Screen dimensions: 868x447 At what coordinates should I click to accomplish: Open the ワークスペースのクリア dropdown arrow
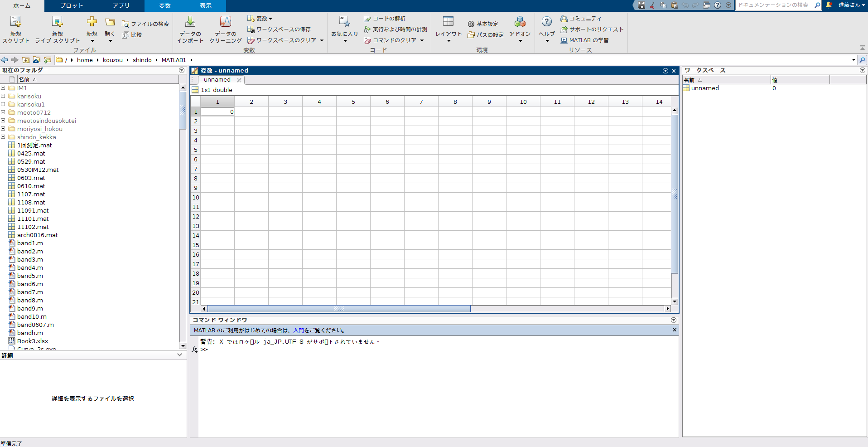coord(322,40)
